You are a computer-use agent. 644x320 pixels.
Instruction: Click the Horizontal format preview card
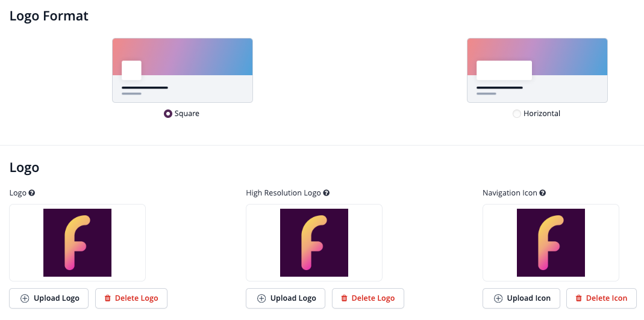click(x=537, y=70)
